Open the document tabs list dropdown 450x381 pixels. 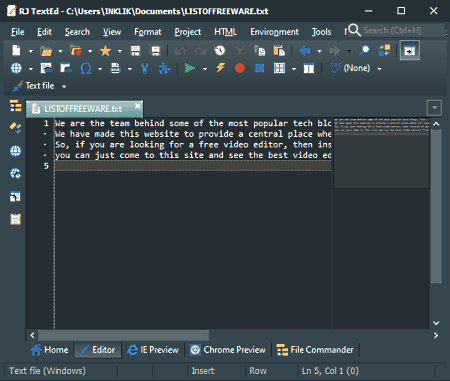(434, 108)
